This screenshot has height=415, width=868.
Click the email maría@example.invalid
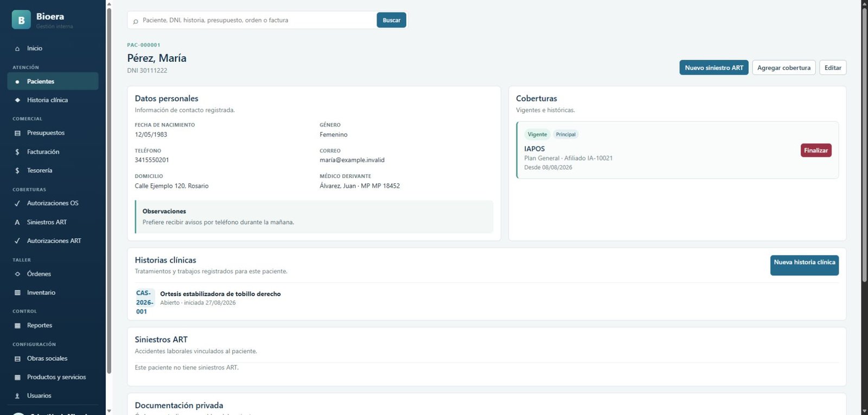point(352,160)
